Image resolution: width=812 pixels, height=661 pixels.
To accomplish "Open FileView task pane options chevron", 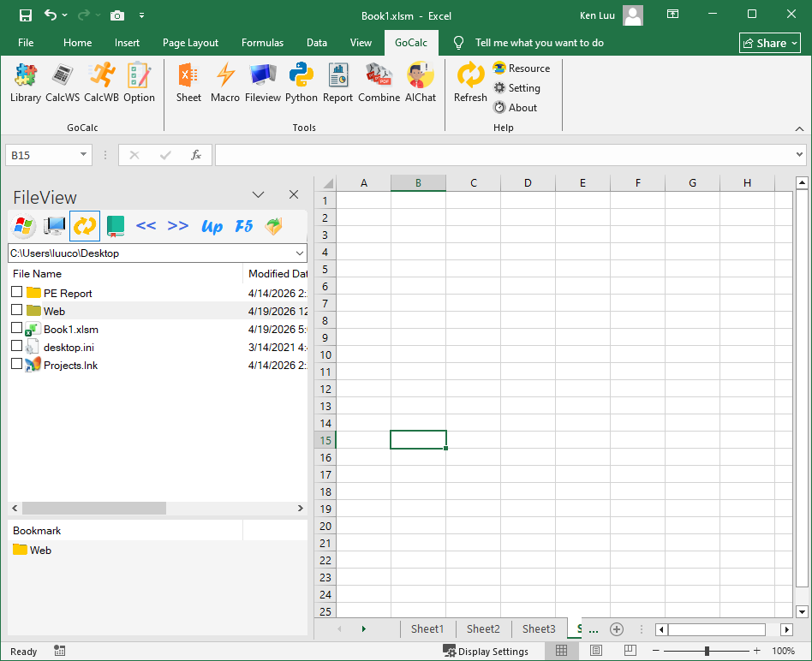I will (259, 194).
